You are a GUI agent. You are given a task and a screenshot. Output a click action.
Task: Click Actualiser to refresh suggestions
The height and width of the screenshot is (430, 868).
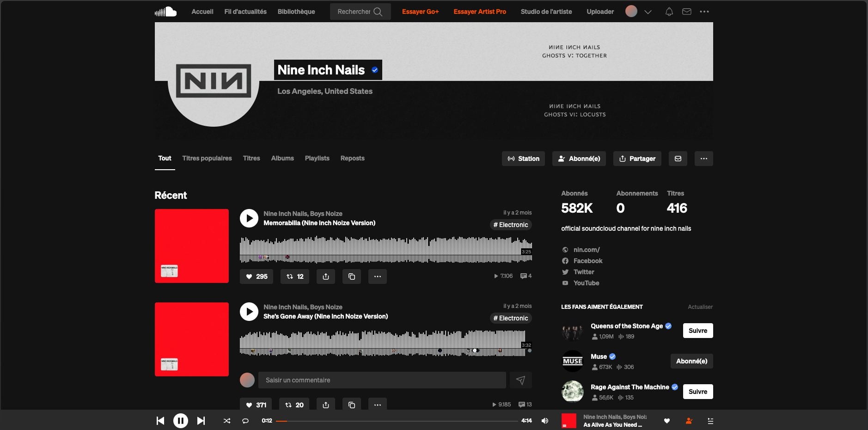coord(700,307)
